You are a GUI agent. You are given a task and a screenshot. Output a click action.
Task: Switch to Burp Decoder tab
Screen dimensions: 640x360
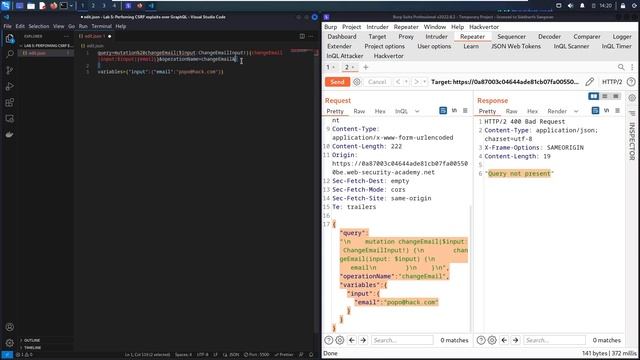549,36
